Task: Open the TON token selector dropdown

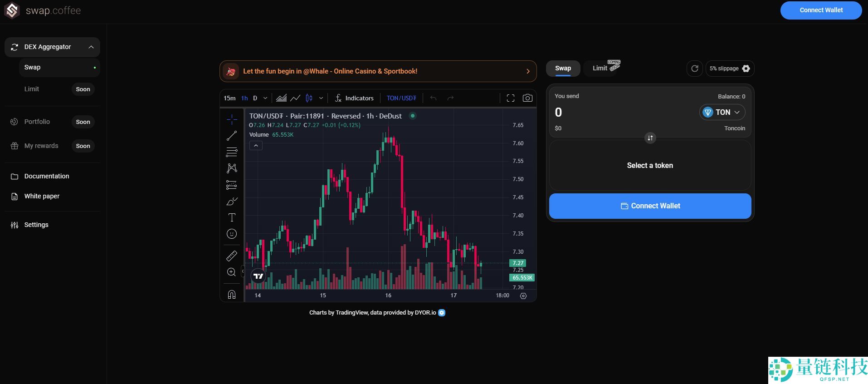Action: pyautogui.click(x=722, y=112)
